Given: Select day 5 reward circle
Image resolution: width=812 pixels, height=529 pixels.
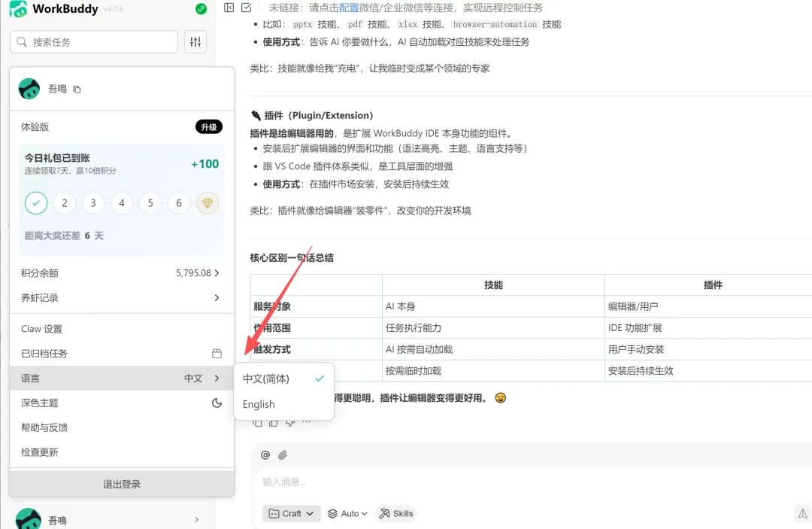Looking at the screenshot, I should click(150, 203).
